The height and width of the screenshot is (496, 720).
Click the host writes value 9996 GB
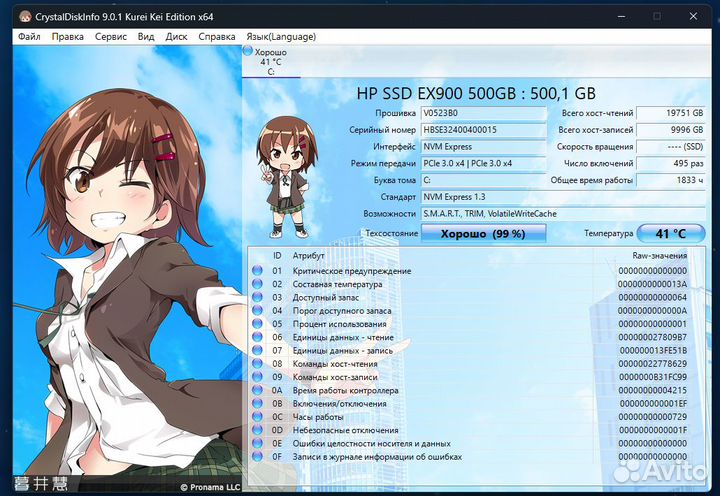pyautogui.click(x=671, y=130)
